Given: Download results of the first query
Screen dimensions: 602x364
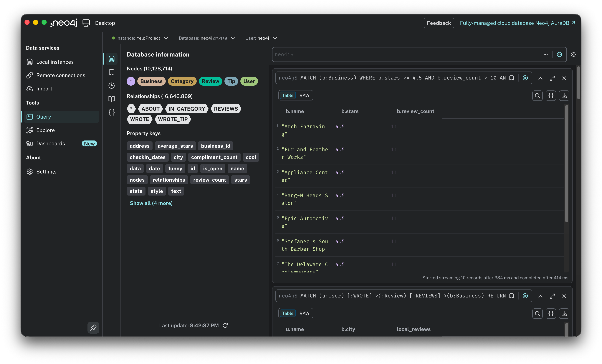Looking at the screenshot, I should (x=564, y=95).
